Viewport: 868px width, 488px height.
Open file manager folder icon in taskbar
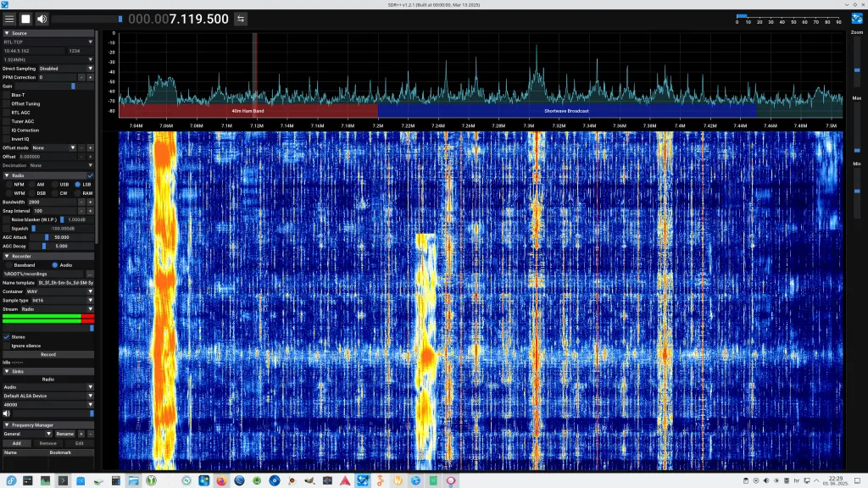(133, 481)
